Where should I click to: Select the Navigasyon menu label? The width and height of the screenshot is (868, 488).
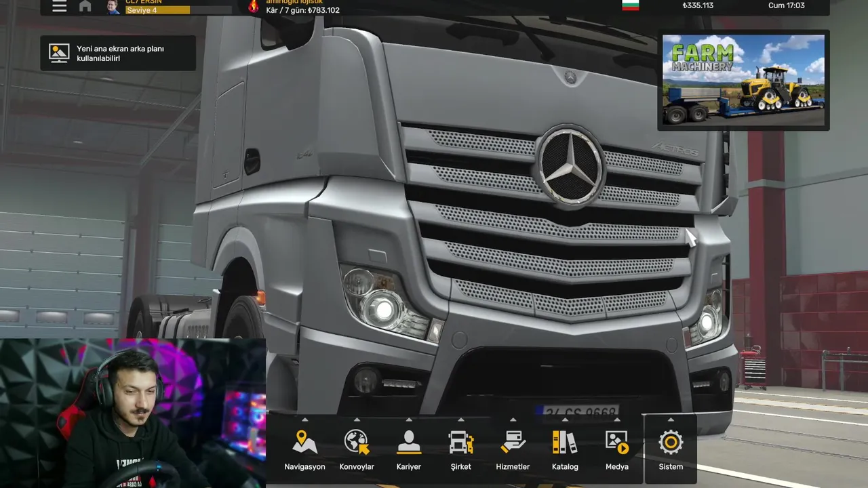click(304, 467)
